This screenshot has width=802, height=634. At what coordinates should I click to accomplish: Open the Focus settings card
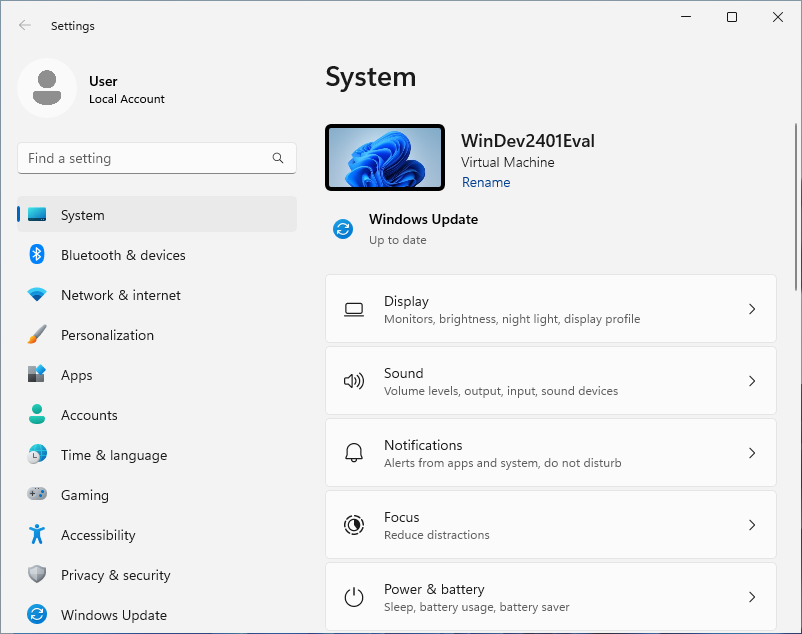coord(551,525)
